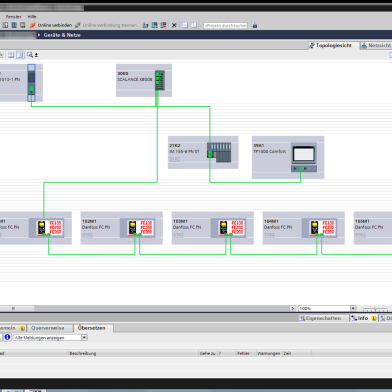Click the zoom selection magnifier icon
Image resolution: width=392 pixels, height=392 pixels.
(x=30, y=55)
